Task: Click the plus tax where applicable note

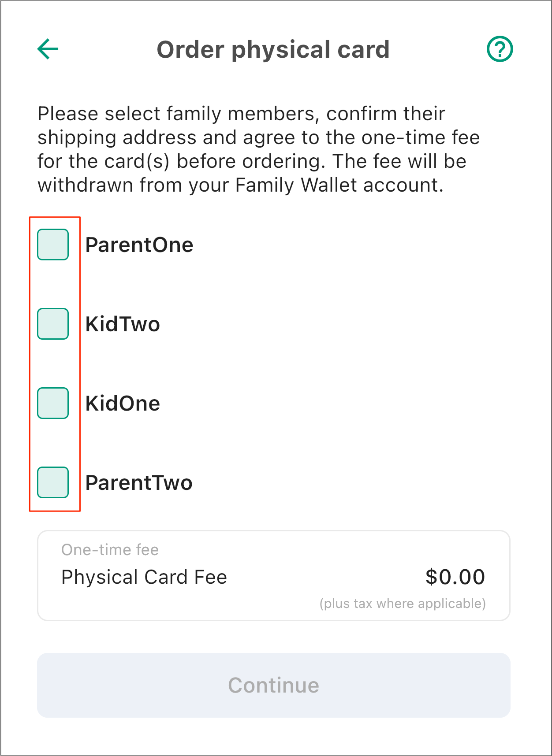Action: [x=403, y=604]
